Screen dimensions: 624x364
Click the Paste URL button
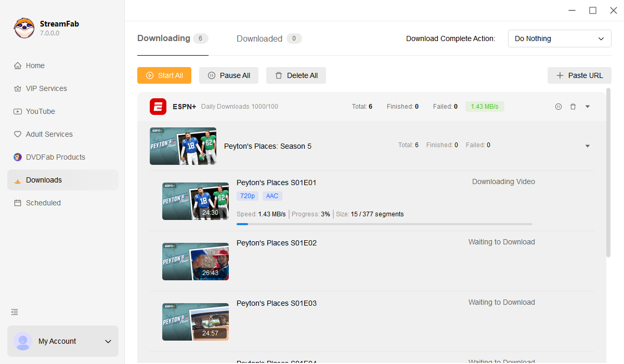[579, 75]
